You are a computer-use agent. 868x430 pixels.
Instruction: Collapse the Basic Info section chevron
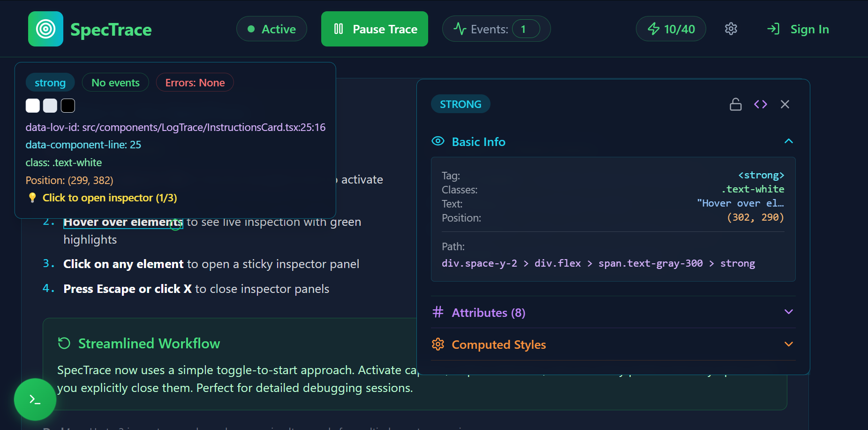pyautogui.click(x=788, y=141)
